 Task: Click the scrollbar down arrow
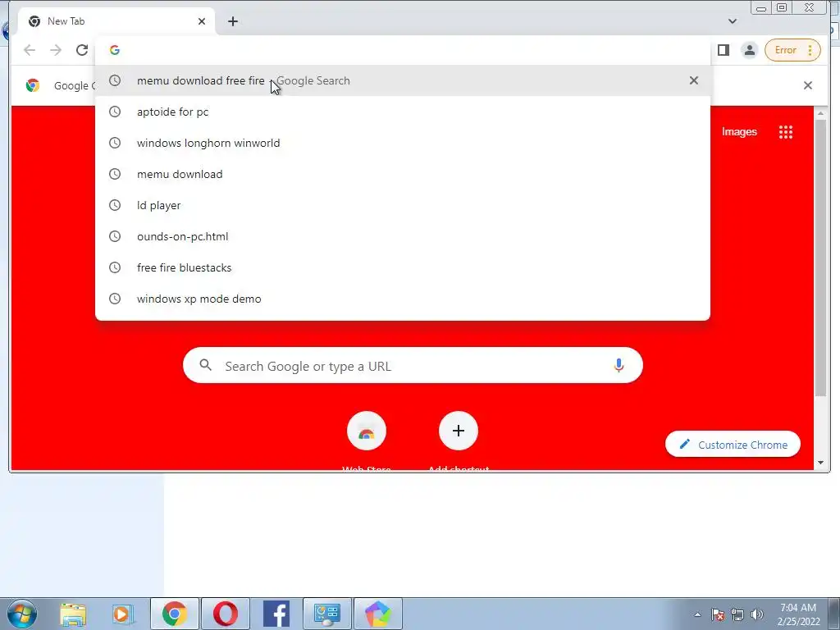tap(820, 463)
